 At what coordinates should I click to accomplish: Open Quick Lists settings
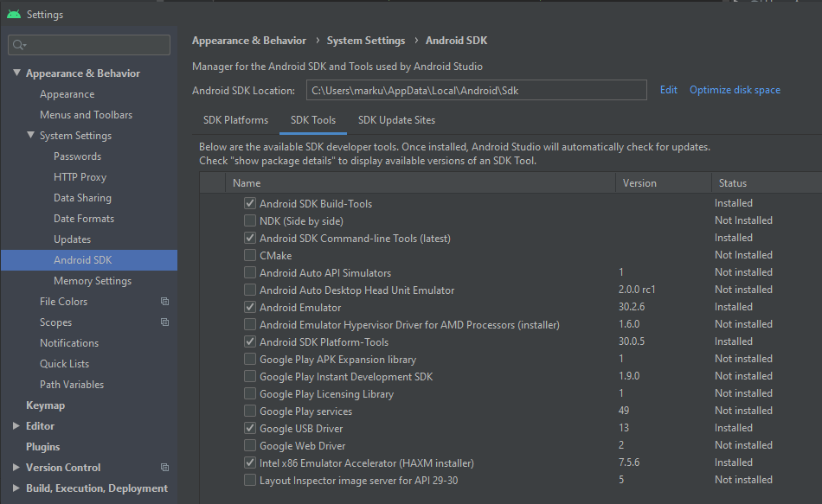tap(64, 364)
